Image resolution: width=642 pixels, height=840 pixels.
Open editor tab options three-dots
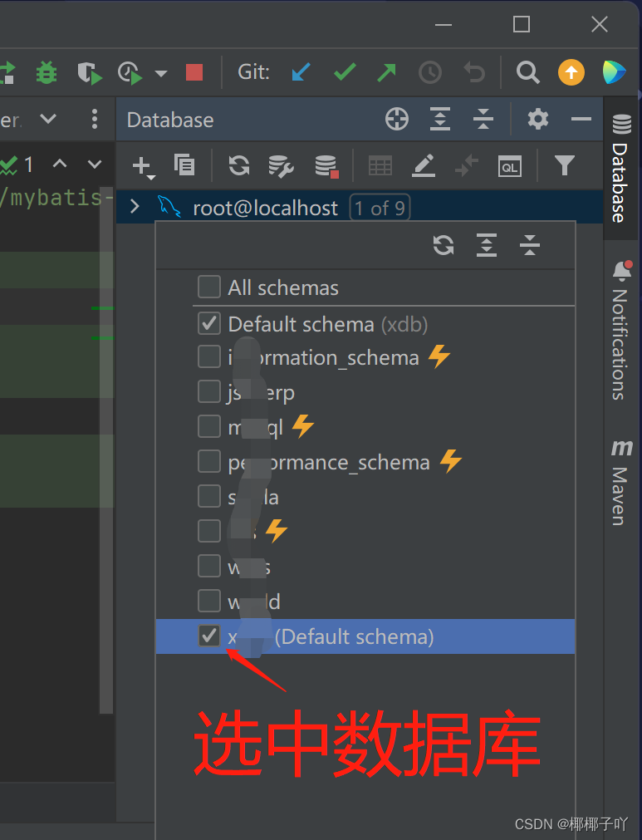(x=95, y=119)
